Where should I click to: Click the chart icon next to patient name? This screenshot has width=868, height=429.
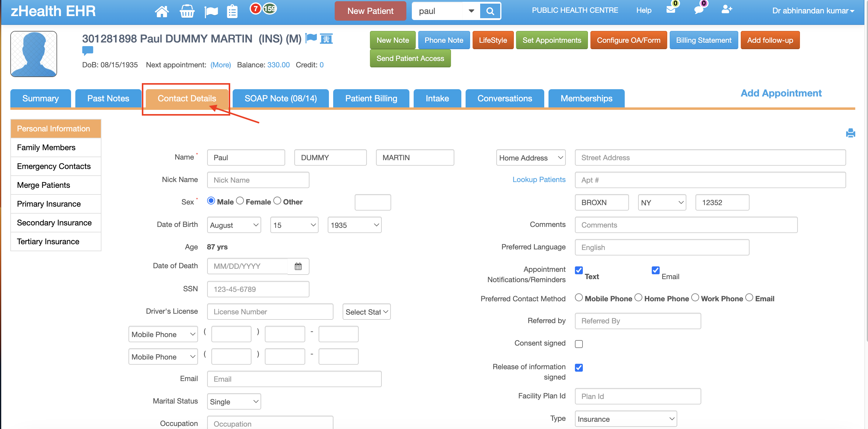(x=326, y=39)
